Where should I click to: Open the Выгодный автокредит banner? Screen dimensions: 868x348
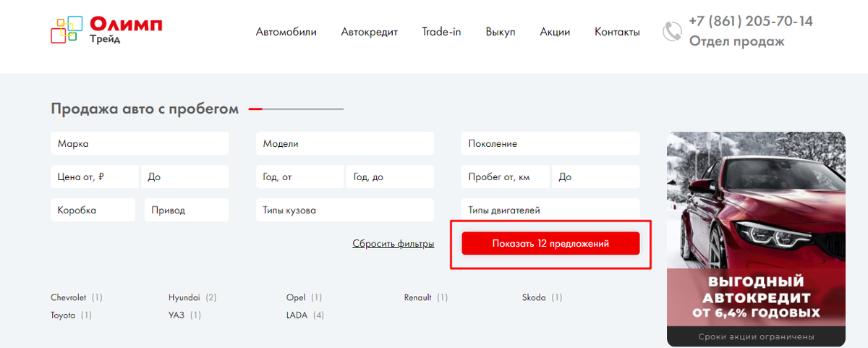tap(756, 239)
